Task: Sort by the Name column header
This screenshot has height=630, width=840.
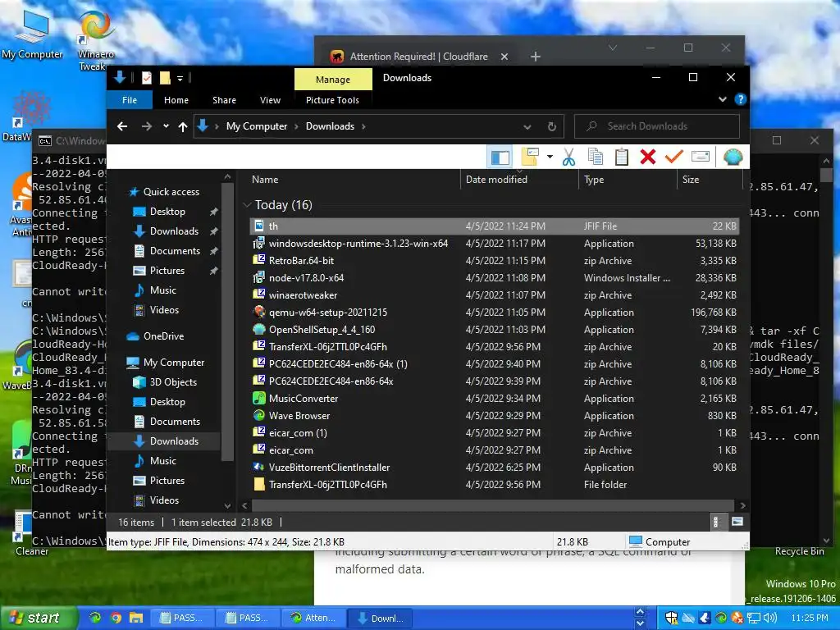Action: [x=353, y=180]
